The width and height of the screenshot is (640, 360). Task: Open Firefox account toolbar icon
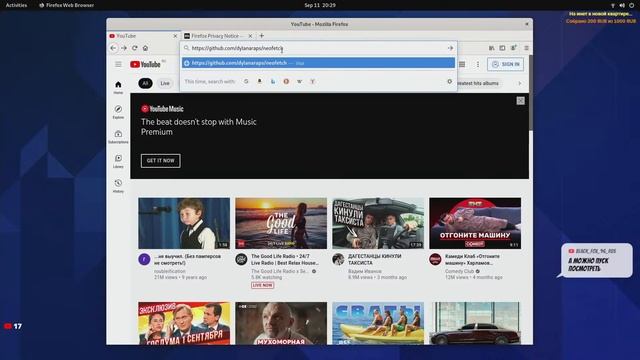point(514,48)
